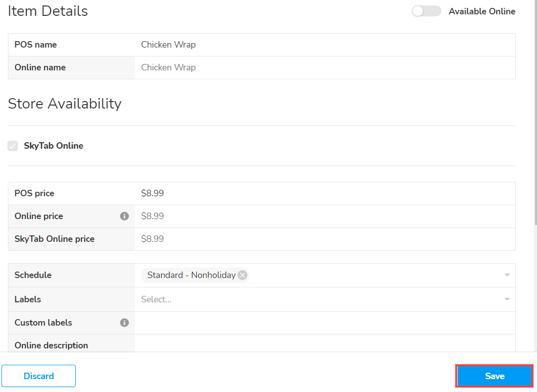Remove the Standard - Nonholiday schedule chip
This screenshot has width=537, height=392.
click(242, 275)
